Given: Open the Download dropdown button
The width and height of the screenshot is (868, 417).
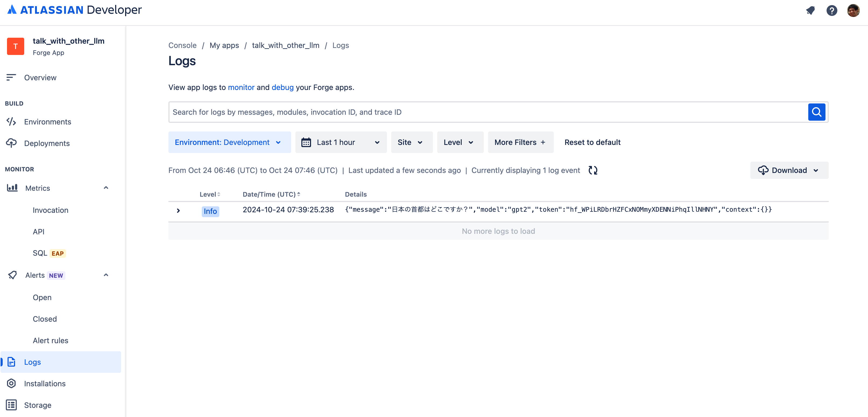Looking at the screenshot, I should point(789,170).
